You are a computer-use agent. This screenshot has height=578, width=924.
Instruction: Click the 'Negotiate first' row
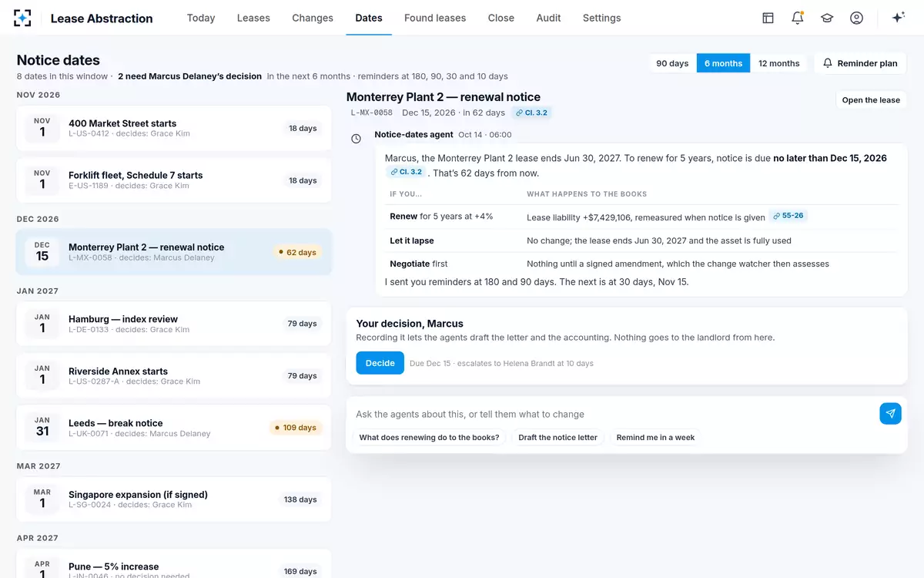click(641, 264)
